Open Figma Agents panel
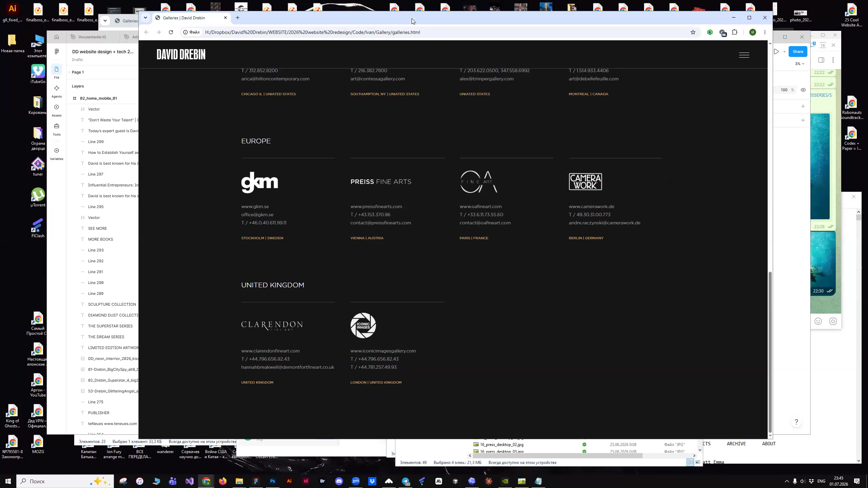This screenshot has height=488, width=868. tap(57, 91)
